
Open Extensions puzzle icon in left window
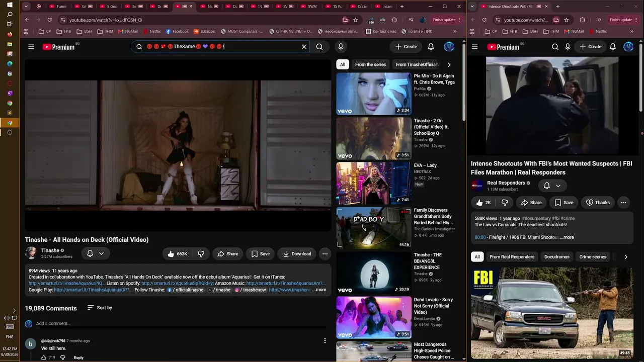(x=394, y=20)
